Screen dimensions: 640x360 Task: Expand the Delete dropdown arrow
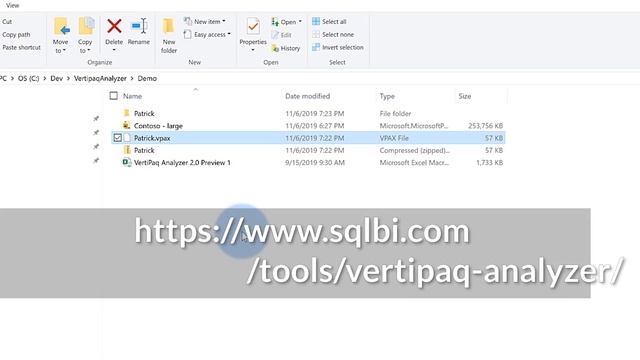(x=114, y=50)
